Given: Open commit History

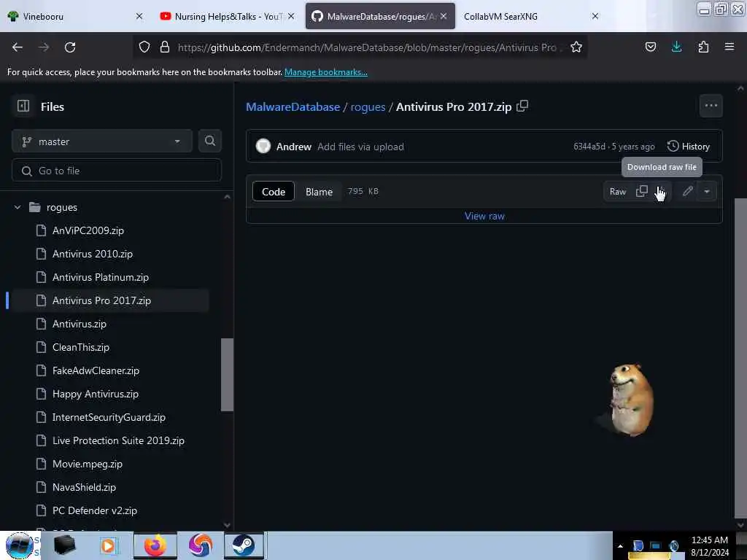Looking at the screenshot, I should [x=689, y=146].
